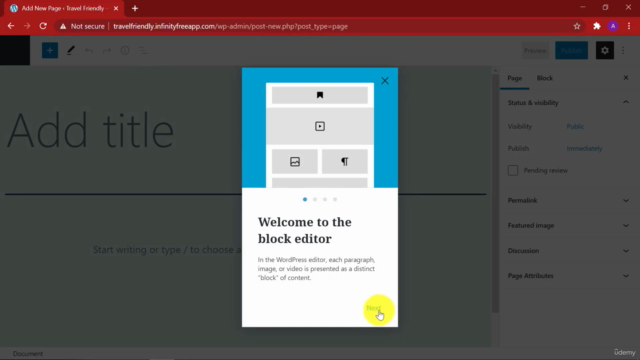This screenshot has height=360, width=640.
Task: Open content details info icon
Action: 125,51
